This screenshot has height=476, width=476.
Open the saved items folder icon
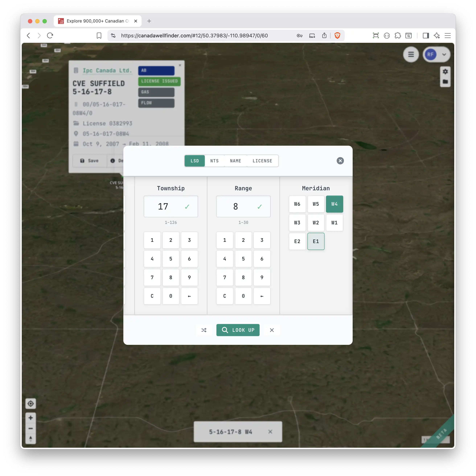[x=445, y=82]
